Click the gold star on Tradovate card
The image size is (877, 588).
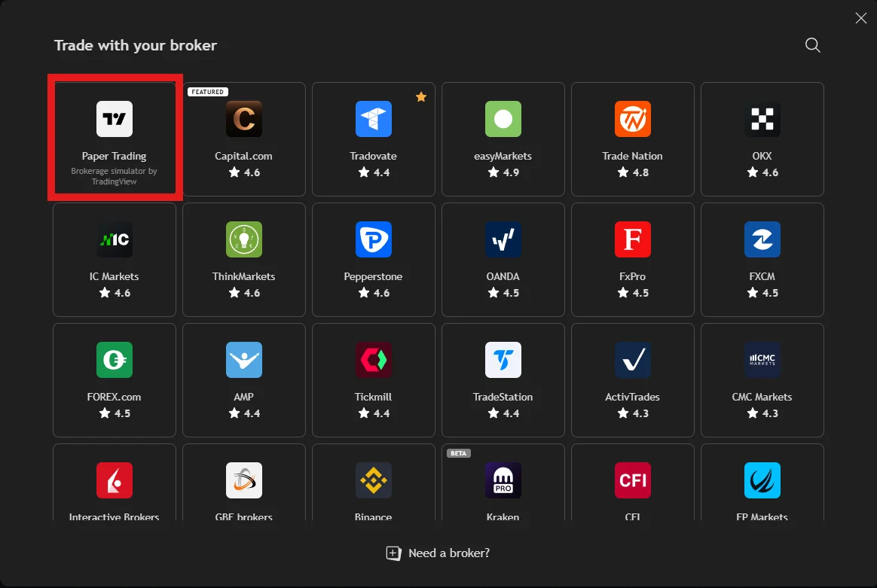421,96
